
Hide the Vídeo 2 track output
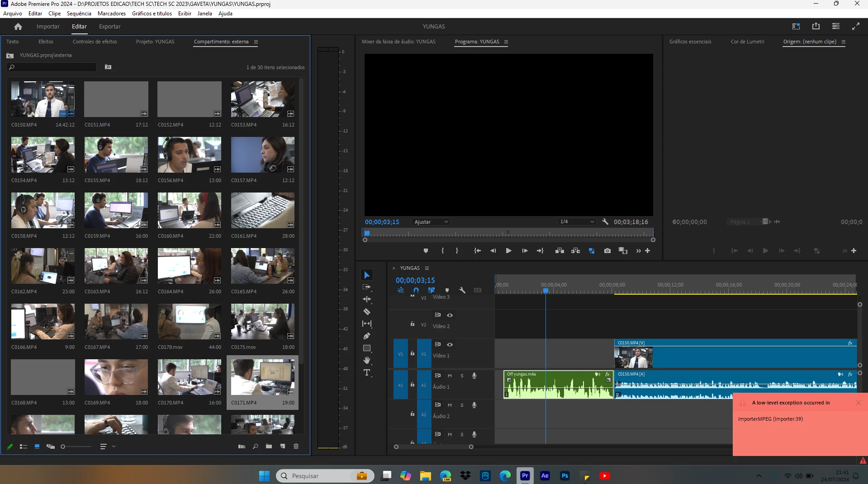(x=450, y=315)
